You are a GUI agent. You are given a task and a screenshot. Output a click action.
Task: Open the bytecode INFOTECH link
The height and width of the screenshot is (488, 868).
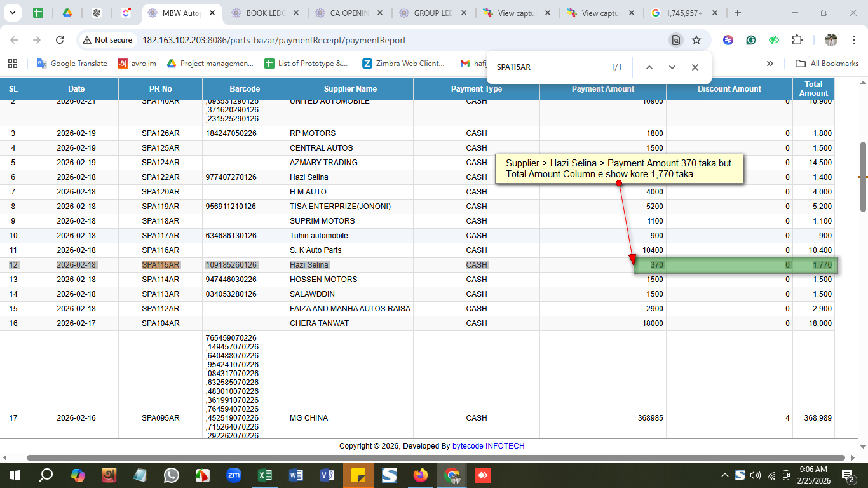pyautogui.click(x=488, y=446)
